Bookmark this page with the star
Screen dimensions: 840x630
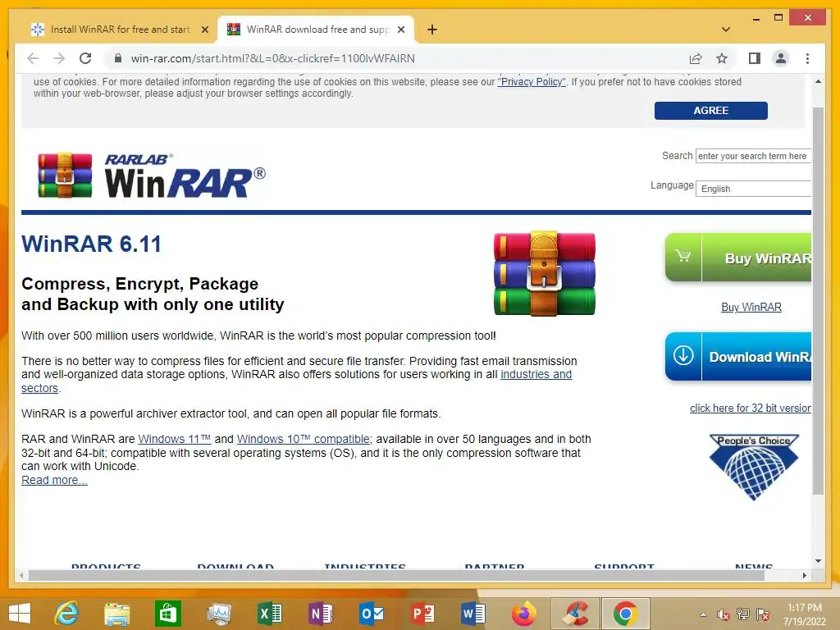[x=722, y=58]
